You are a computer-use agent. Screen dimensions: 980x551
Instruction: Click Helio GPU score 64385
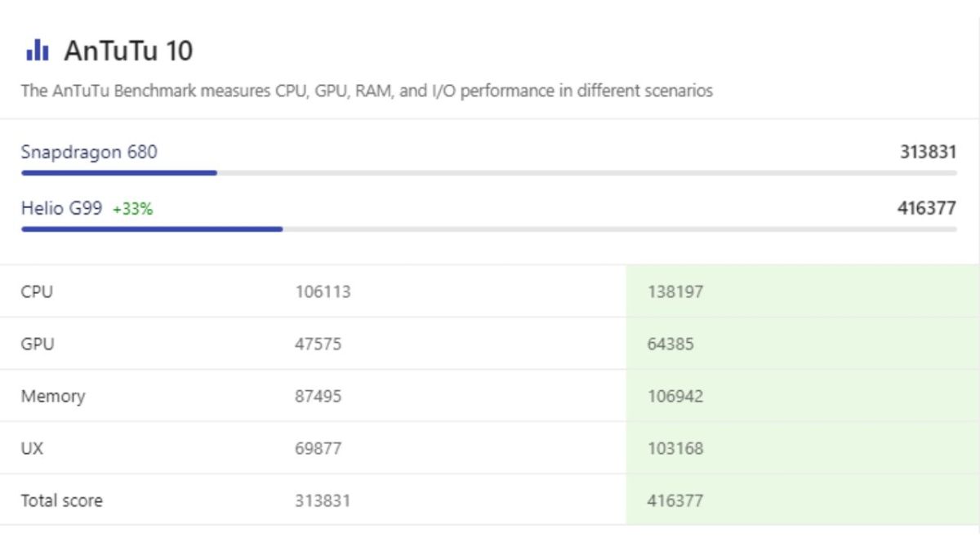coord(670,344)
